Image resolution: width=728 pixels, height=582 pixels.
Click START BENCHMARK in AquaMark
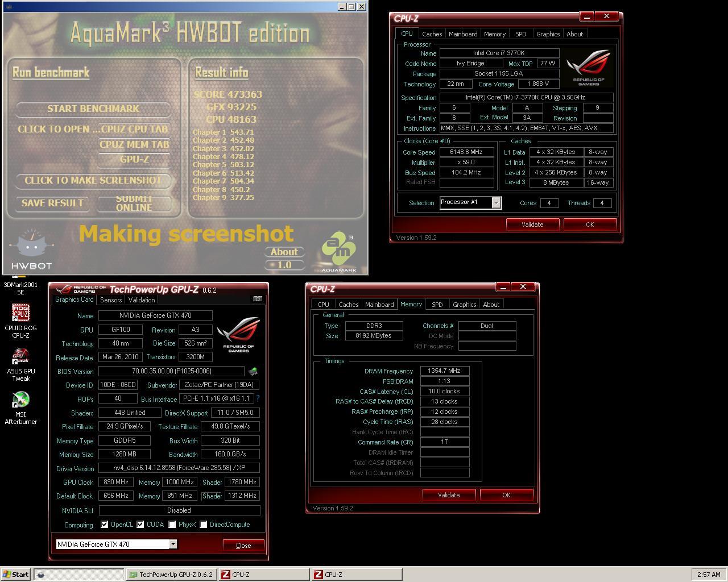click(93, 109)
